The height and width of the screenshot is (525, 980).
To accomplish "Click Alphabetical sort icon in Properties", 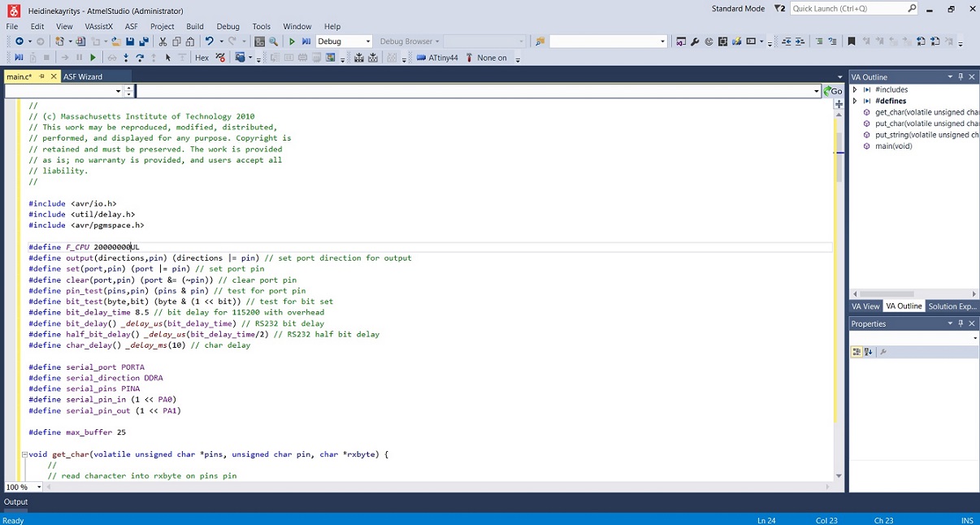I will click(868, 352).
